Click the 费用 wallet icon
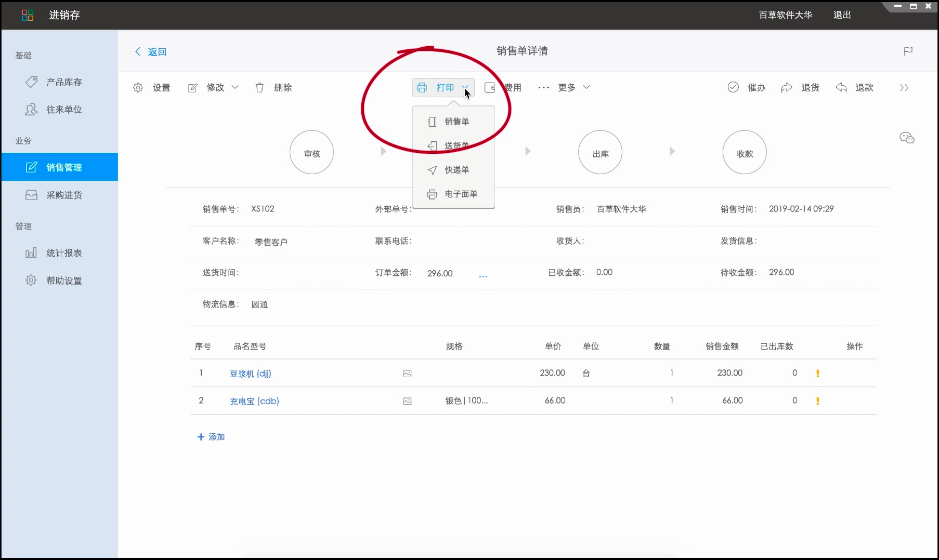Viewport: 939px width, 560px height. point(490,87)
